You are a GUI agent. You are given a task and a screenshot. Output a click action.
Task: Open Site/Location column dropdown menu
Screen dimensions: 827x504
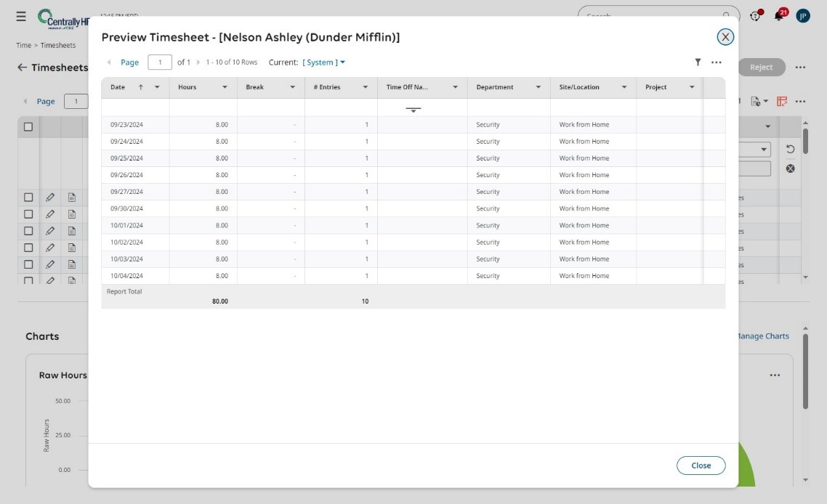click(x=624, y=87)
